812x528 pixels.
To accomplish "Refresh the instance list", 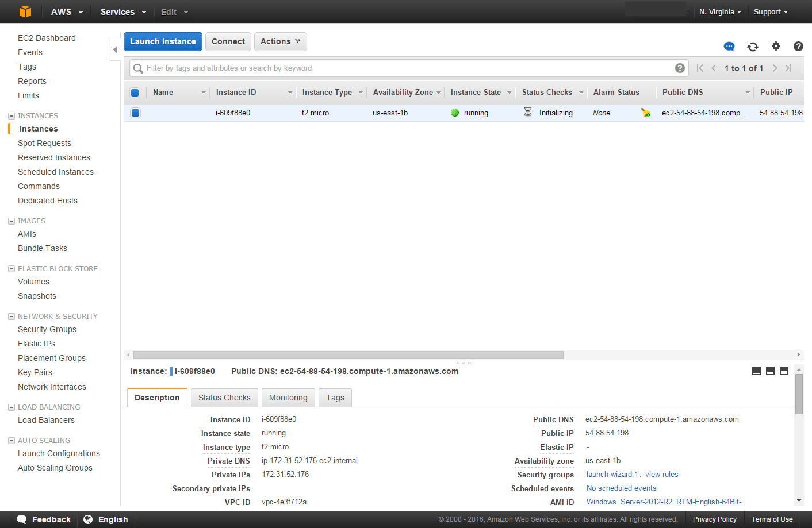I will [753, 47].
